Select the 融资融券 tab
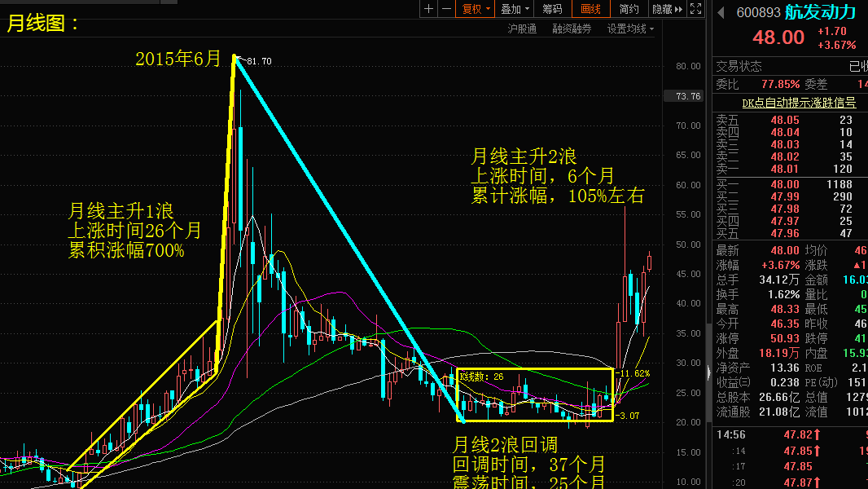This screenshot has width=868, height=489. (572, 29)
